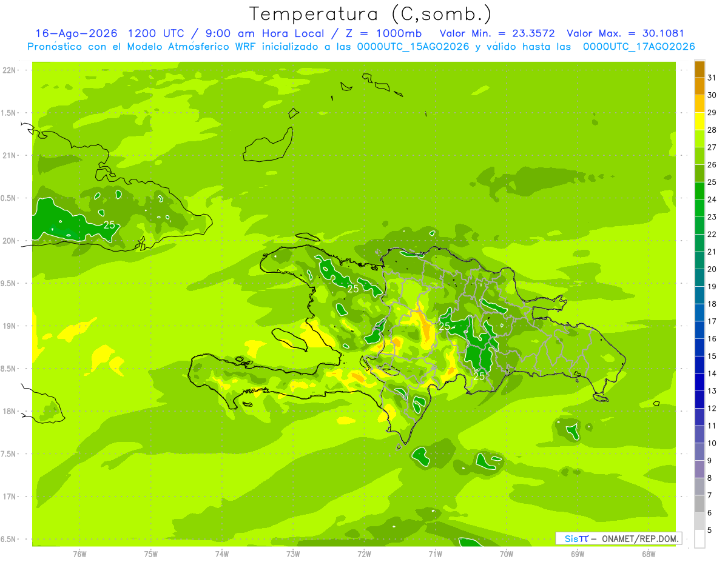Click the 17N latitude label

point(10,497)
